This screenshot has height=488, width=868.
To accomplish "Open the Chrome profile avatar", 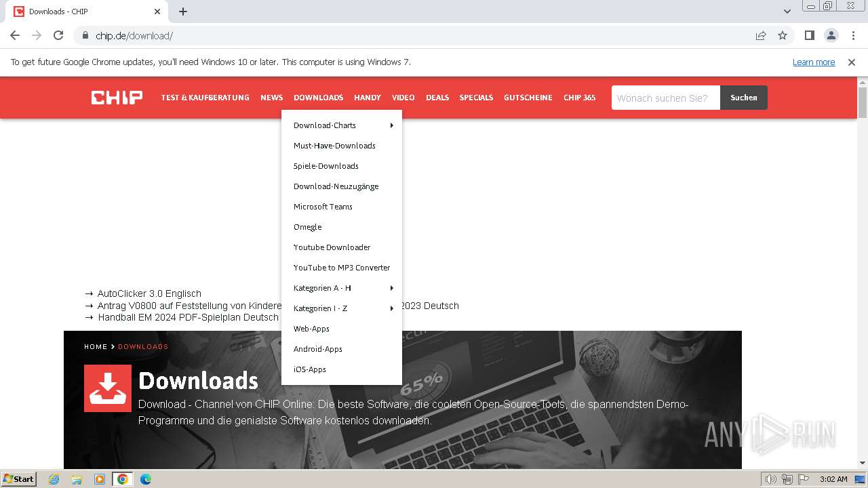I will pyautogui.click(x=831, y=35).
